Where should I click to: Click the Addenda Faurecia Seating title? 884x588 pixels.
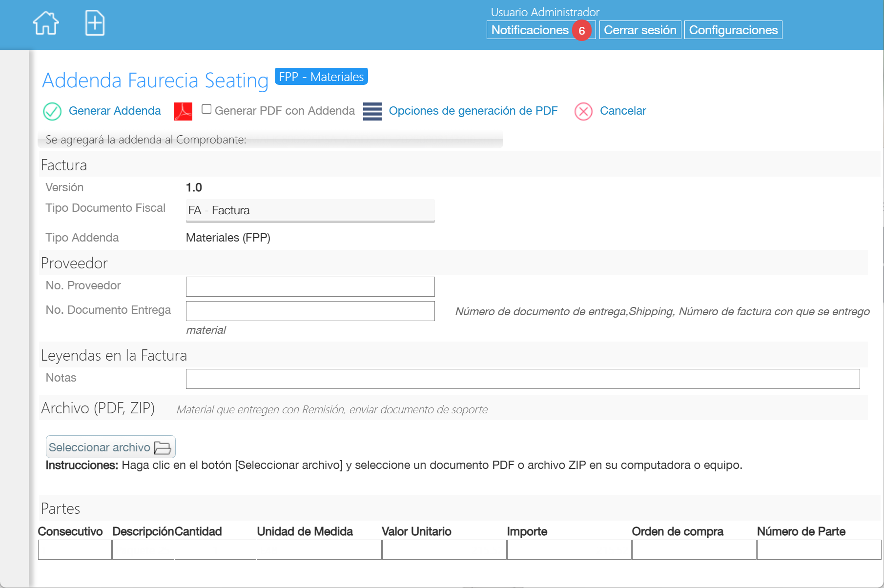[x=155, y=81]
